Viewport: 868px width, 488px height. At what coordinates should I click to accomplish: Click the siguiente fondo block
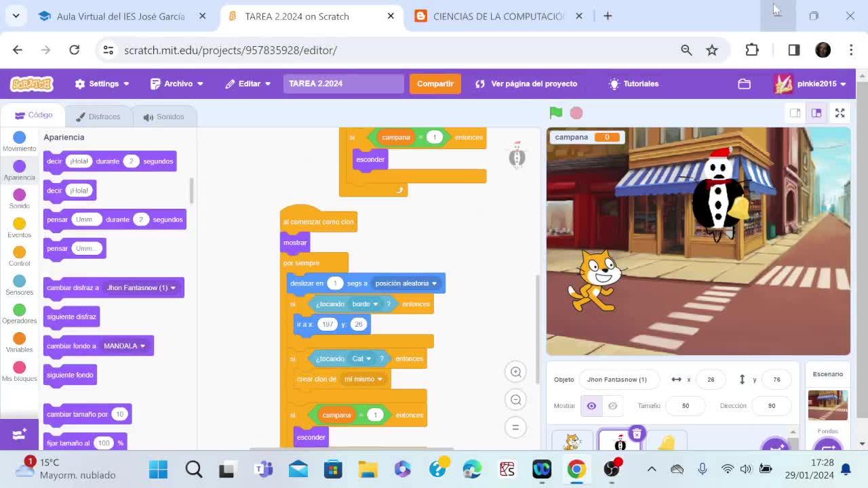(71, 375)
